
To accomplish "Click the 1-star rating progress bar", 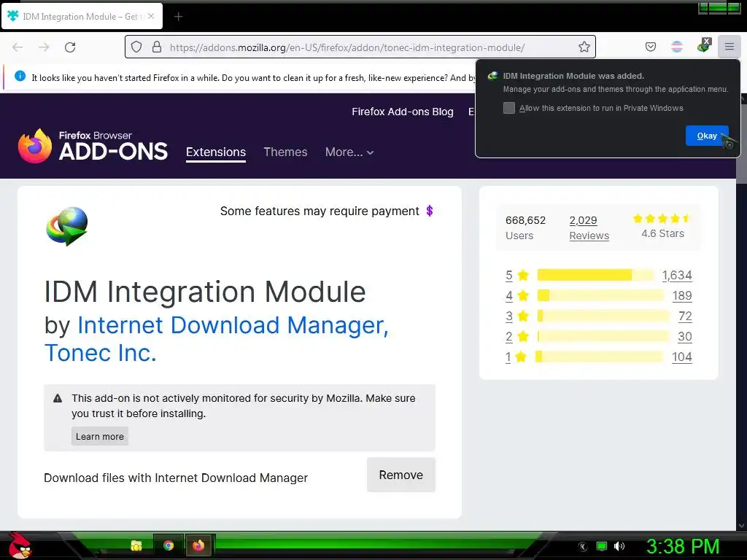I will 599,356.
